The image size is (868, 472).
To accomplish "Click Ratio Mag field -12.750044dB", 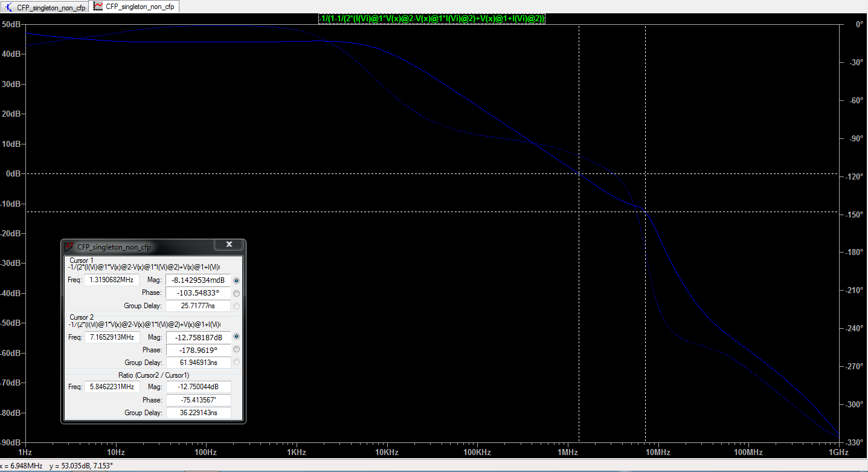I will pos(198,387).
